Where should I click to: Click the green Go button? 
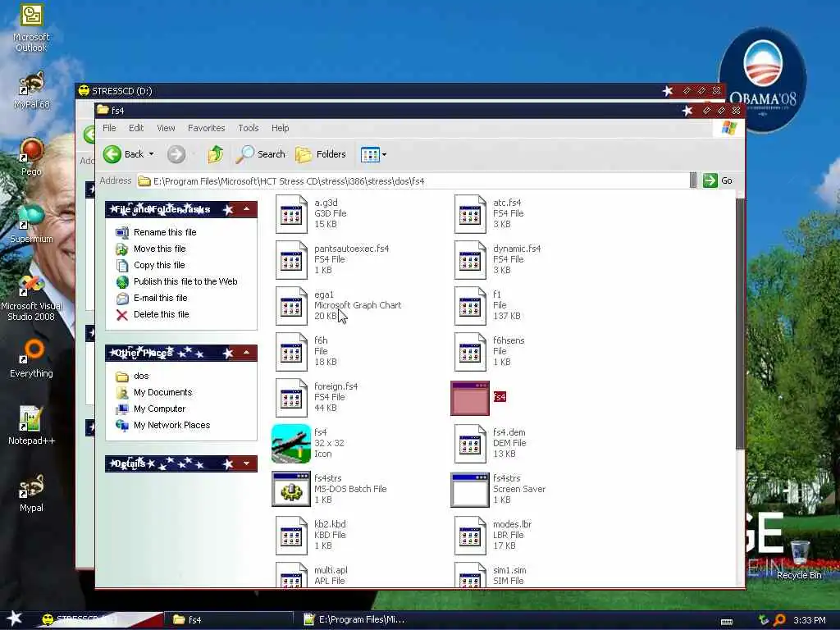pyautogui.click(x=717, y=180)
